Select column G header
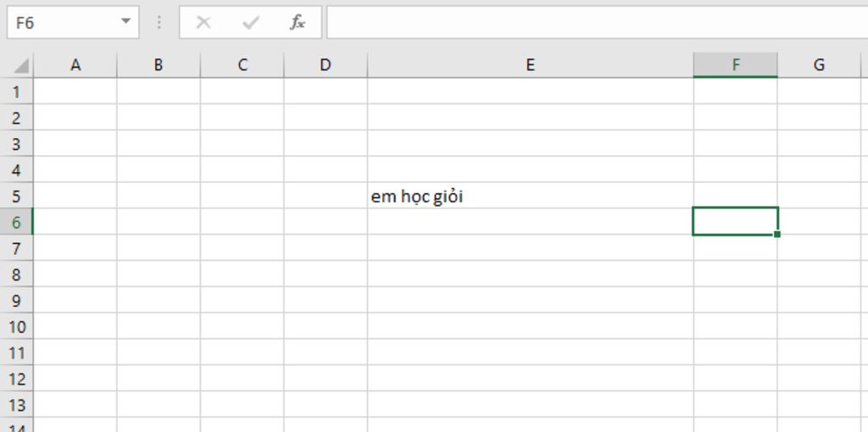 pyautogui.click(x=820, y=64)
